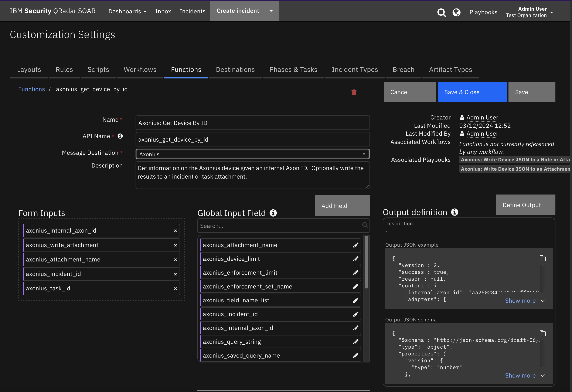
Task: Click the Global Input Field list scrollbar
Action: pos(366,262)
